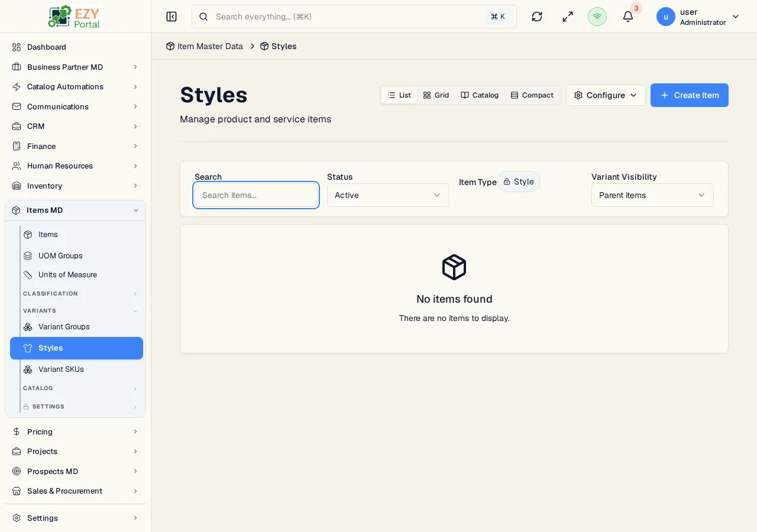Click the refresh icon in top bar

pyautogui.click(x=537, y=17)
